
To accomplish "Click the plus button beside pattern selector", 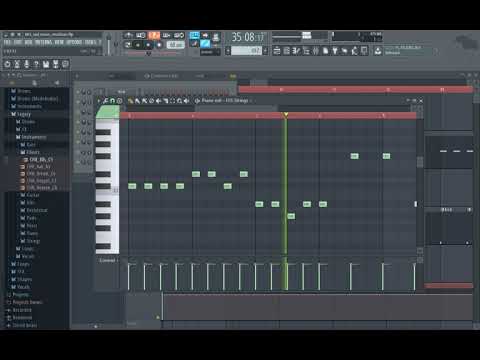I will [265, 51].
